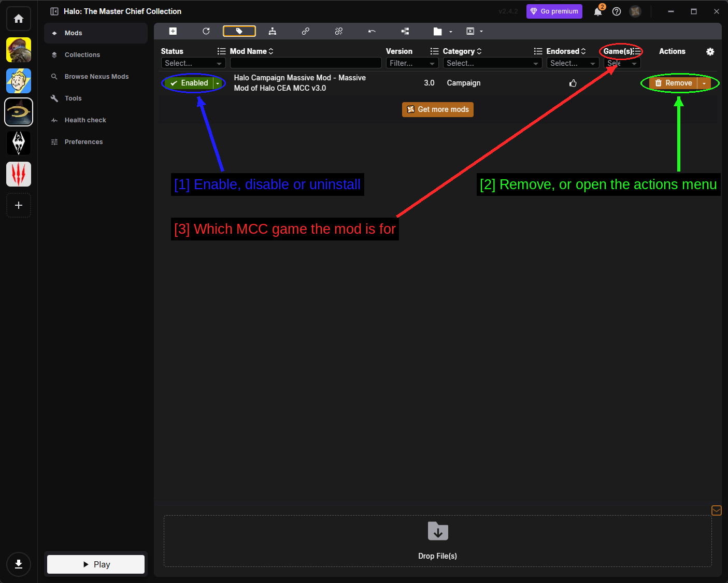Endorse the Halo Campaign Massive Mod thumbs-up
728x583 pixels.
click(573, 83)
